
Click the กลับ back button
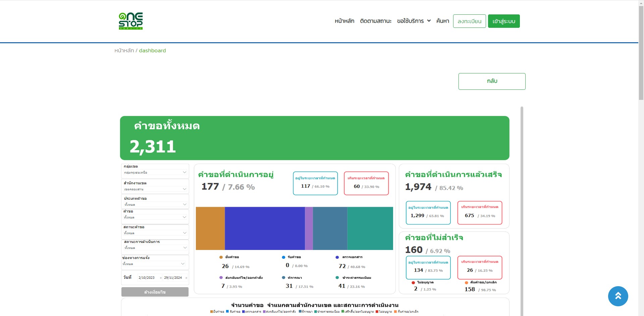492,81
